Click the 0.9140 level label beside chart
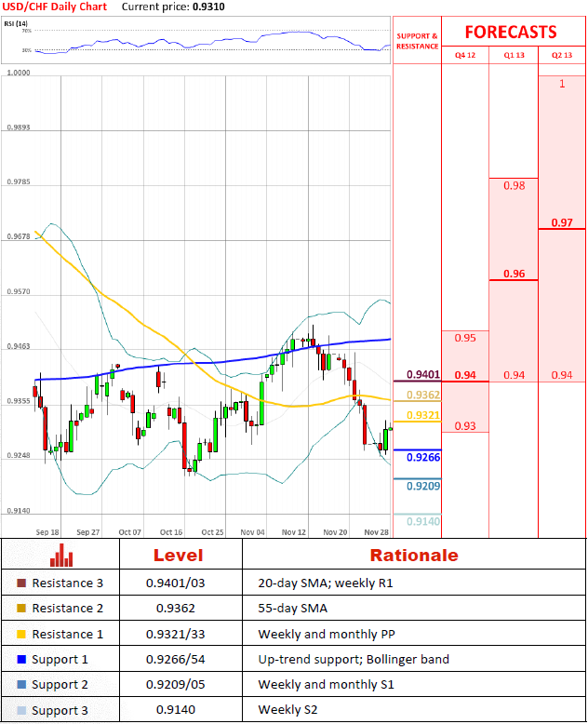588x724 pixels. tap(423, 521)
